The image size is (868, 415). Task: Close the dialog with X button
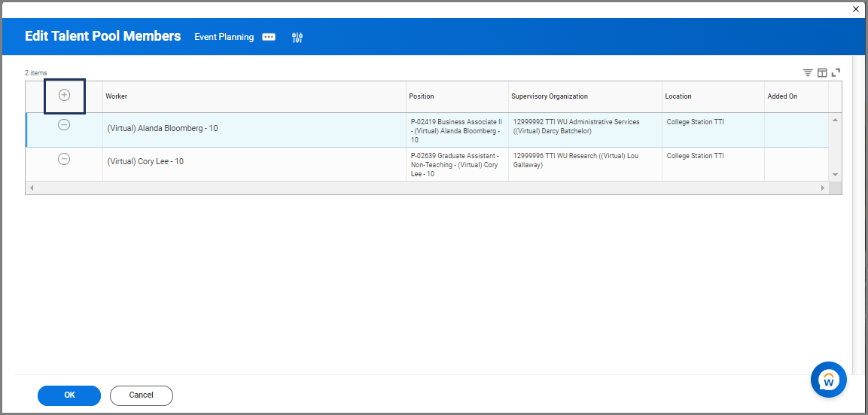pyautogui.click(x=856, y=9)
